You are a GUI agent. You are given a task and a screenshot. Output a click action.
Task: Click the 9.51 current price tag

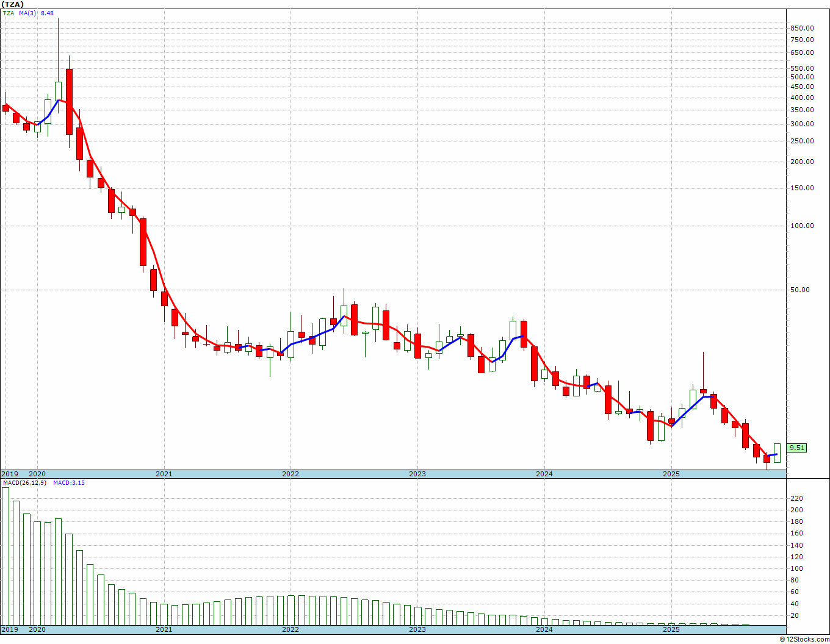[797, 448]
